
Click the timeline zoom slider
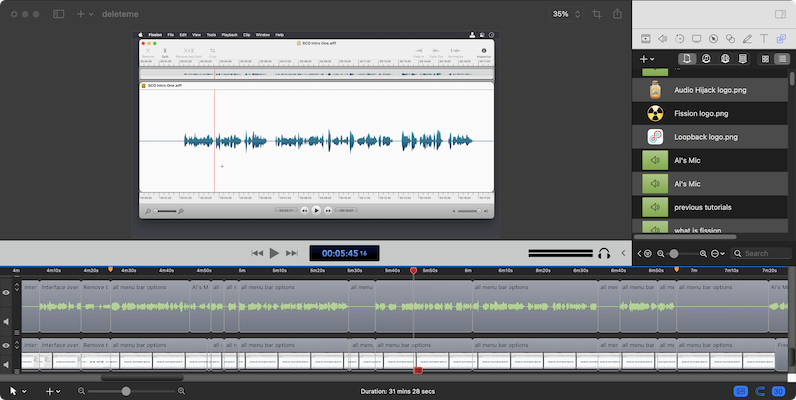(126, 391)
